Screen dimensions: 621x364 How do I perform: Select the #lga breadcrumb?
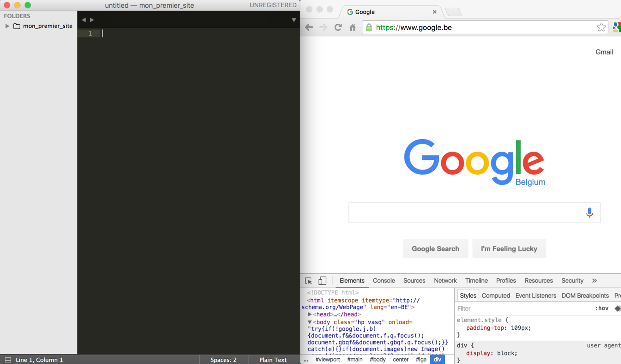pyautogui.click(x=421, y=360)
